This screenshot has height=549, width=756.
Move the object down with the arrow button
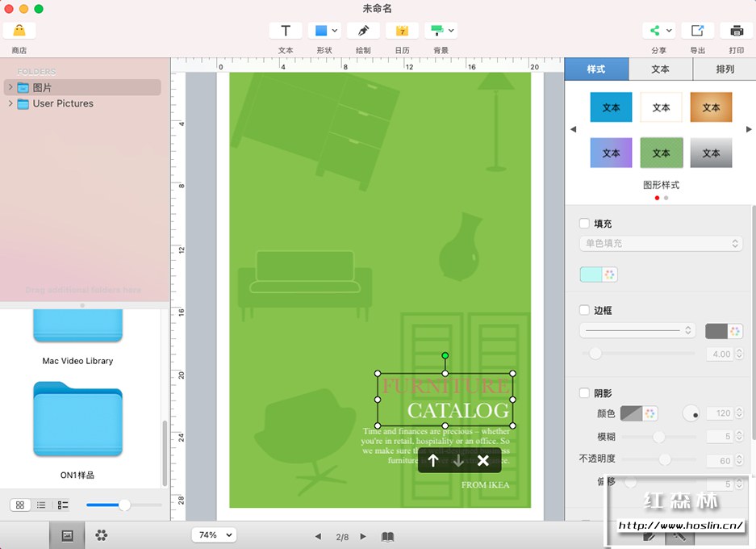[458, 461]
